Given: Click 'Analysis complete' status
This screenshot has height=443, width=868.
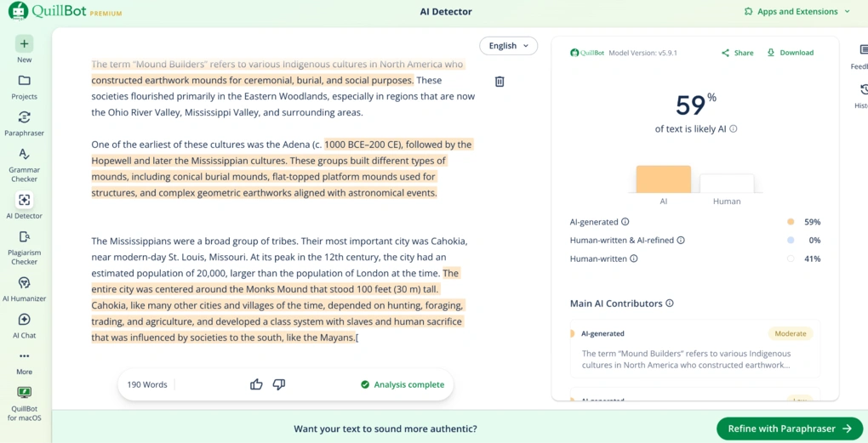Looking at the screenshot, I should pyautogui.click(x=403, y=384).
